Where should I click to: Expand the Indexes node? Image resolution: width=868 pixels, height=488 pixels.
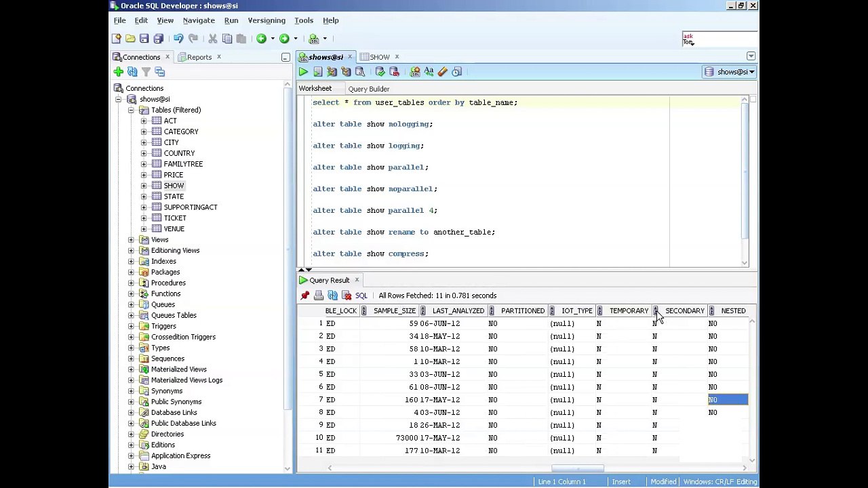pos(131,262)
